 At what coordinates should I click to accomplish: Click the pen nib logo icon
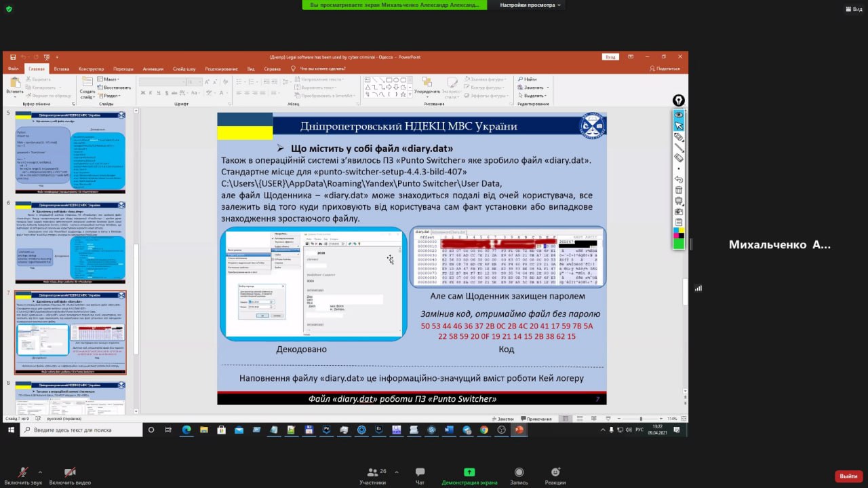pos(678,100)
